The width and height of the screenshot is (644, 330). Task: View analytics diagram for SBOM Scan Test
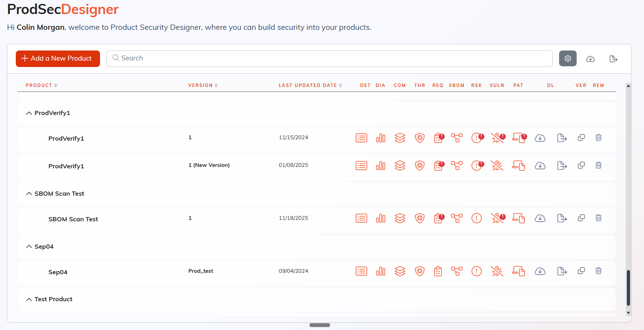click(x=380, y=218)
